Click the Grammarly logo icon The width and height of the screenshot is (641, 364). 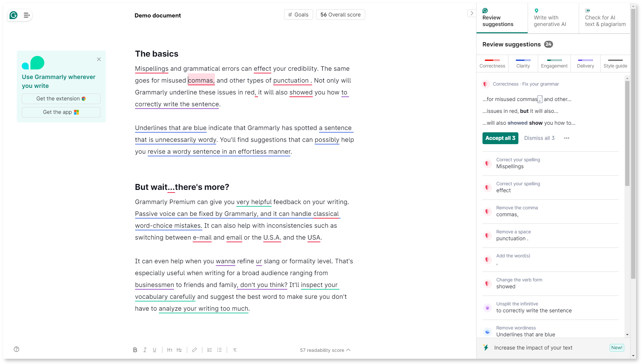pyautogui.click(x=14, y=15)
